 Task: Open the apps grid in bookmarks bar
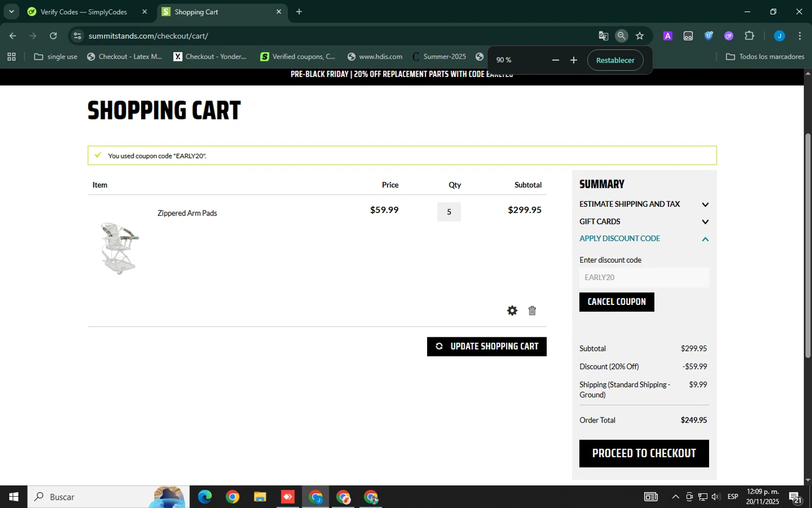pyautogui.click(x=11, y=56)
